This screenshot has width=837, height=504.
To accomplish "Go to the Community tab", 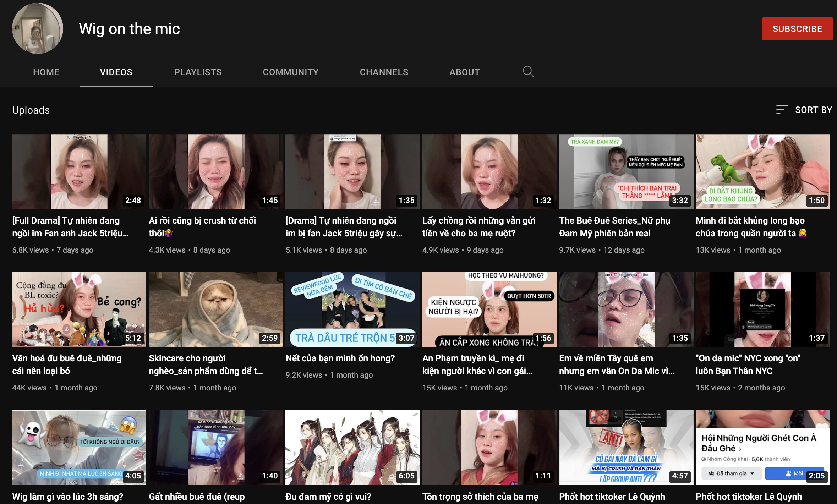I will point(290,72).
